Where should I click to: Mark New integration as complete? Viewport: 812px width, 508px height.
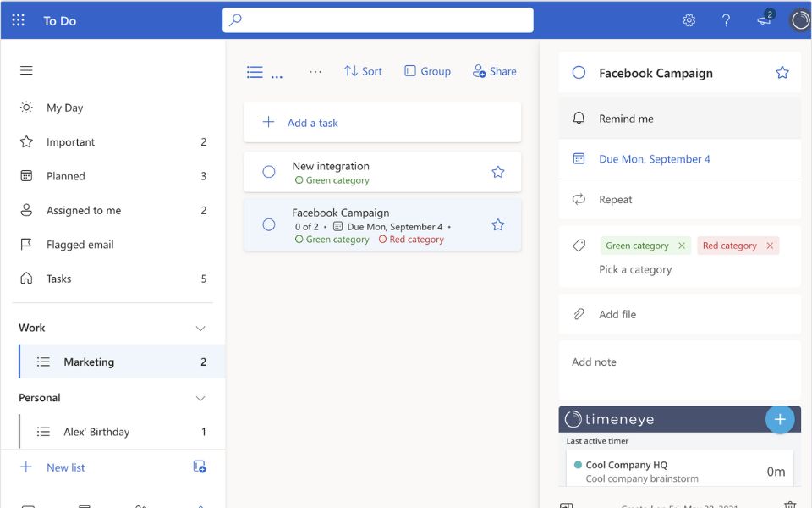tap(269, 172)
